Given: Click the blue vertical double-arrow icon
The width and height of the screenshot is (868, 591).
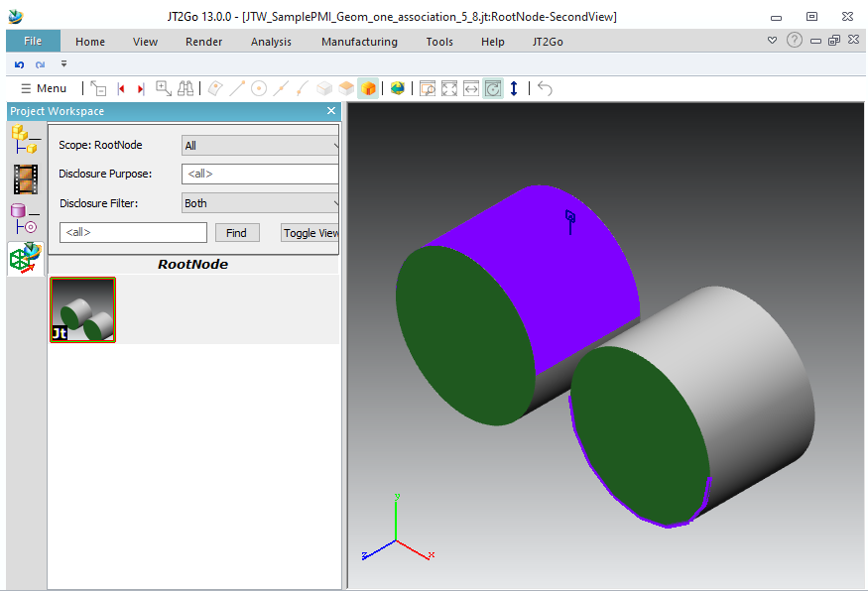Looking at the screenshot, I should (x=514, y=88).
